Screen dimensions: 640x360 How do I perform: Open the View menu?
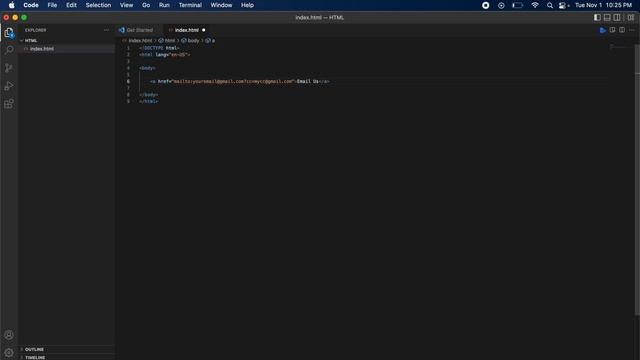(x=127, y=5)
